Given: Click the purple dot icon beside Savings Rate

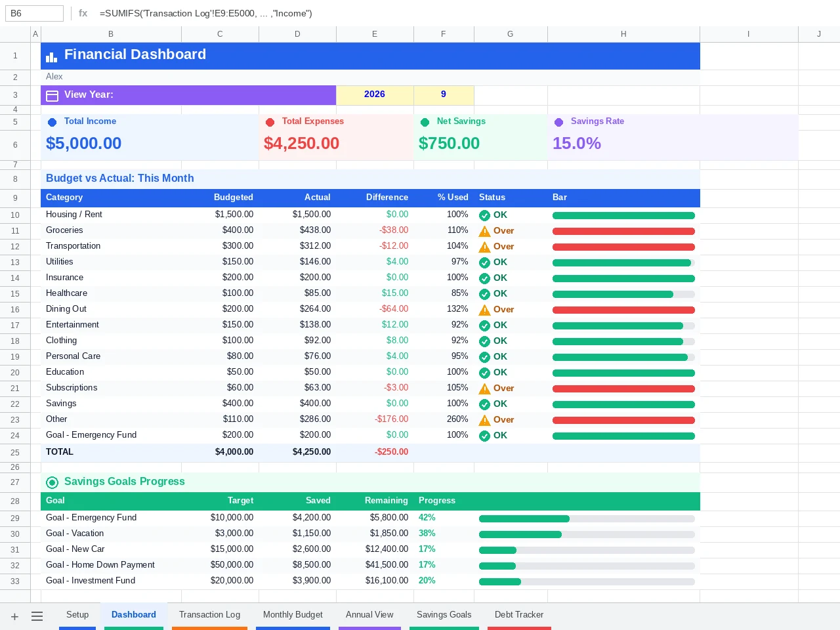Looking at the screenshot, I should click(x=559, y=122).
